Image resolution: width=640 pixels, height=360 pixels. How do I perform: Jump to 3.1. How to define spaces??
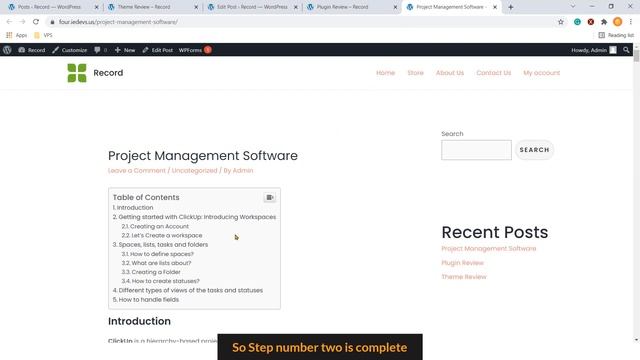pos(158,254)
